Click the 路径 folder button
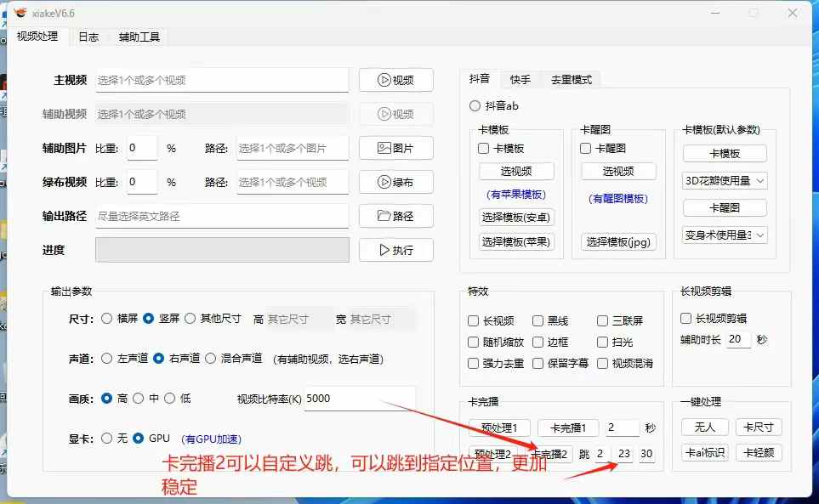The image size is (819, 504). point(395,216)
